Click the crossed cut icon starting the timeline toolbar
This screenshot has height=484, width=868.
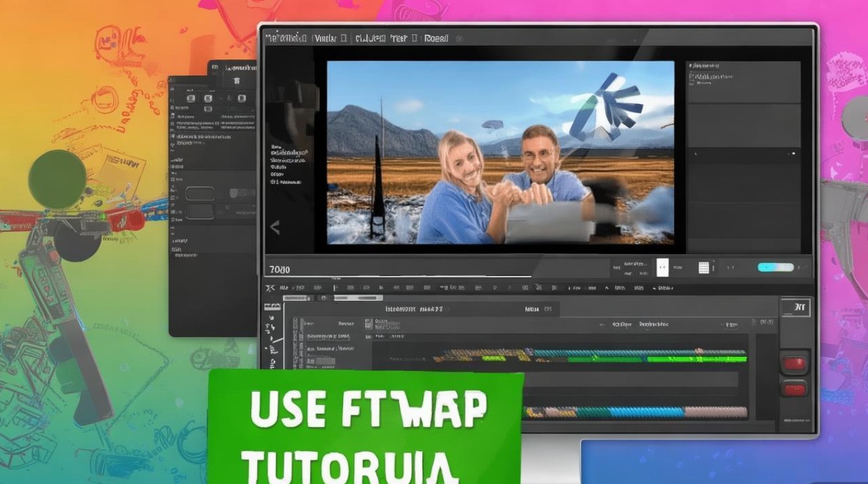[x=271, y=288]
